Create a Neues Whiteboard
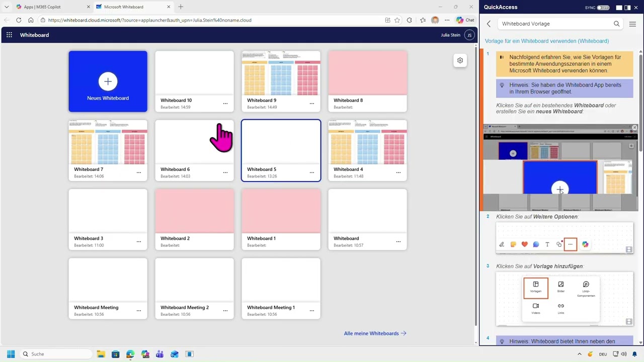 point(108,81)
